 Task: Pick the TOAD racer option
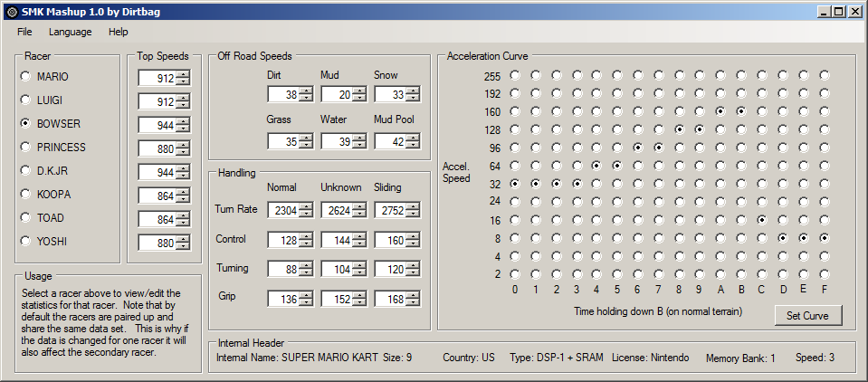(25, 217)
